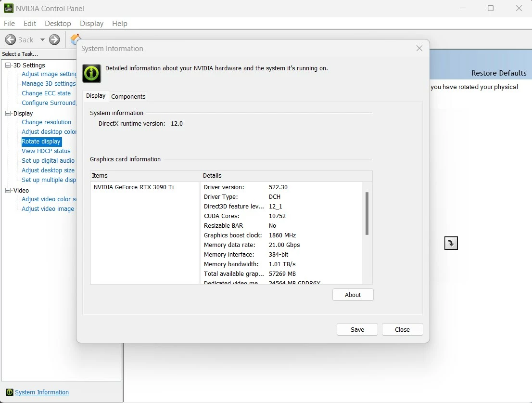Select Change ECC state task
This screenshot has width=532, height=403.
pyautogui.click(x=46, y=93)
